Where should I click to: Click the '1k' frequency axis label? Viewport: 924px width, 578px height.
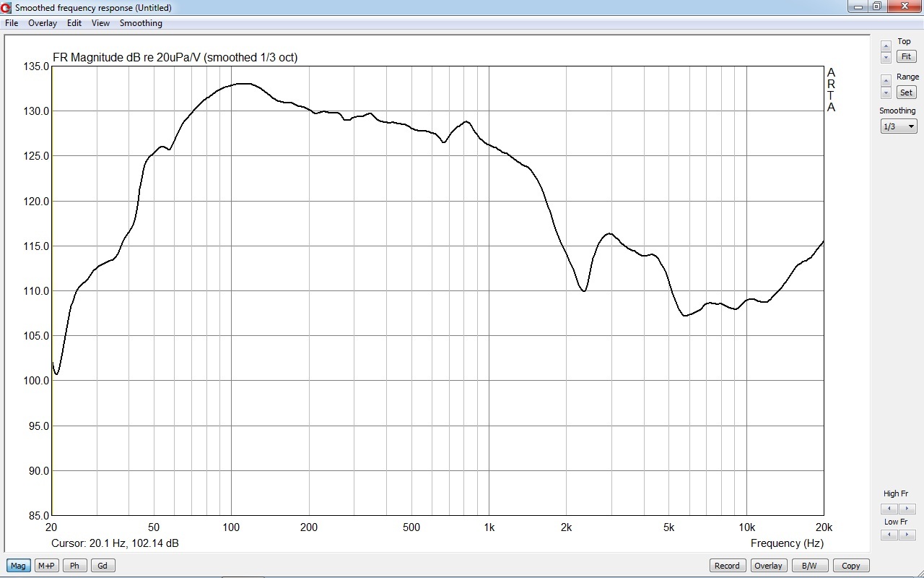[x=489, y=527]
